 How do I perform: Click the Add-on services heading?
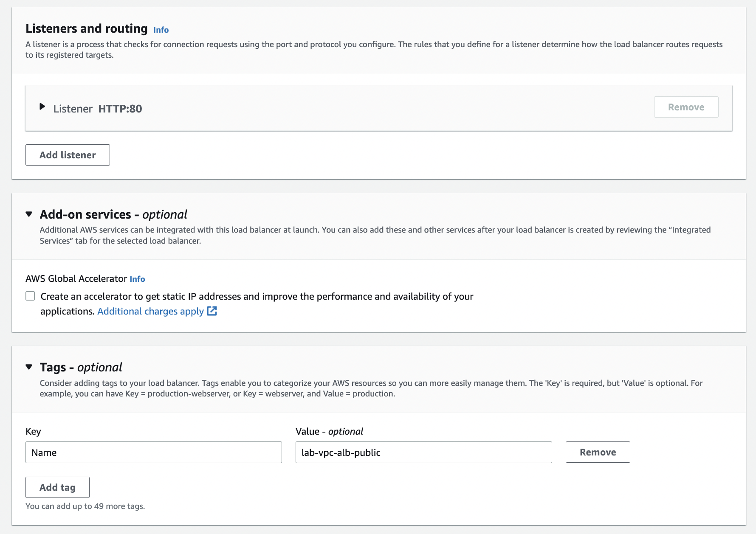click(x=113, y=214)
